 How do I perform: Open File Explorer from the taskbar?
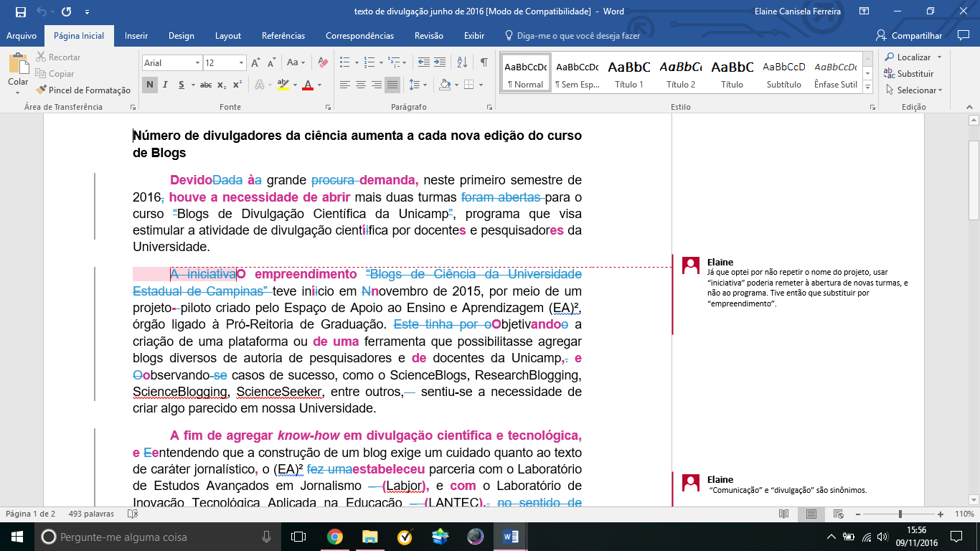point(369,537)
